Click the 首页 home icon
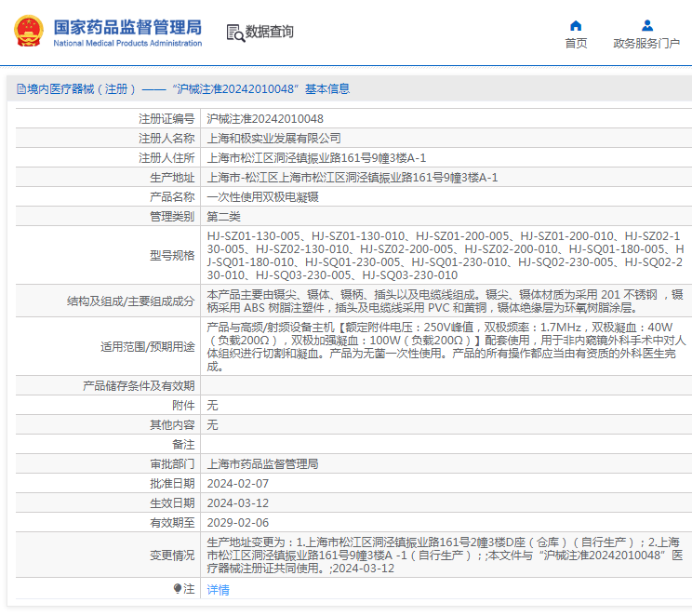Viewport: 692px width, 616px height. (x=576, y=25)
